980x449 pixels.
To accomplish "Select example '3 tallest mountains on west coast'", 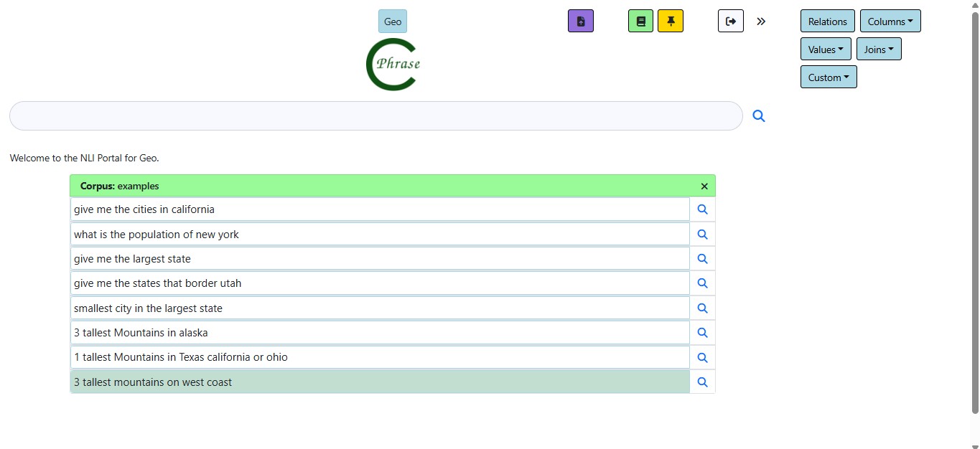I will click(380, 382).
